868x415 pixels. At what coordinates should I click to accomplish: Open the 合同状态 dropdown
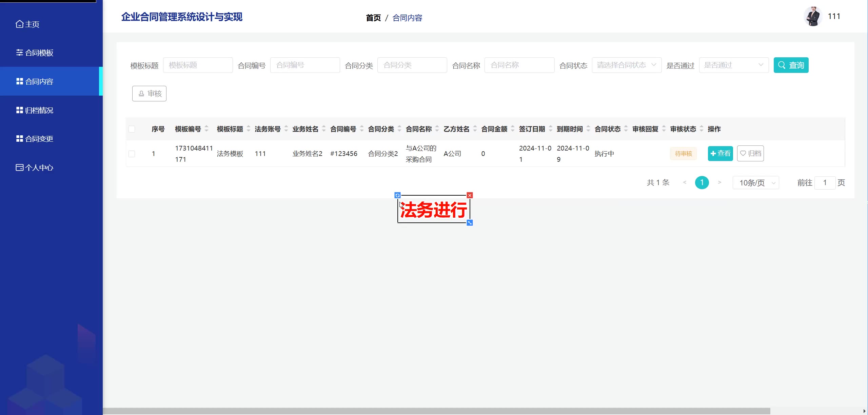coord(626,65)
